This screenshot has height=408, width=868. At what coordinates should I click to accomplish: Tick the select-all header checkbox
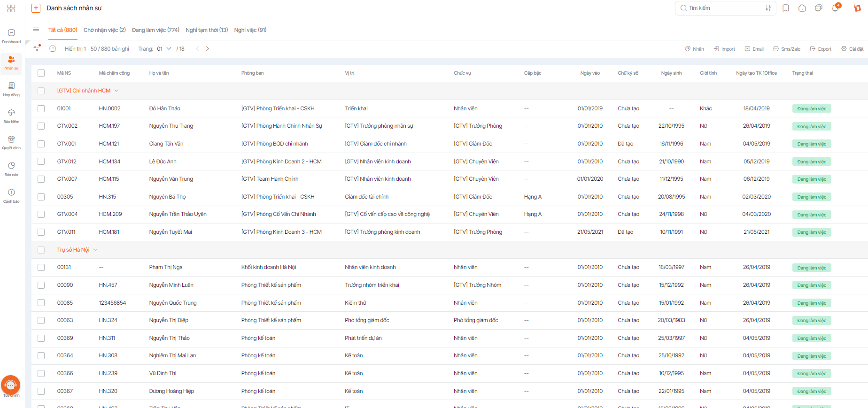(41, 73)
